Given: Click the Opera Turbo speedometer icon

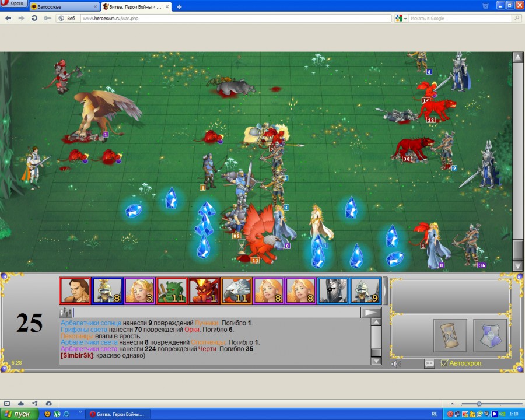Looking at the screenshot, I should click(x=48, y=404).
